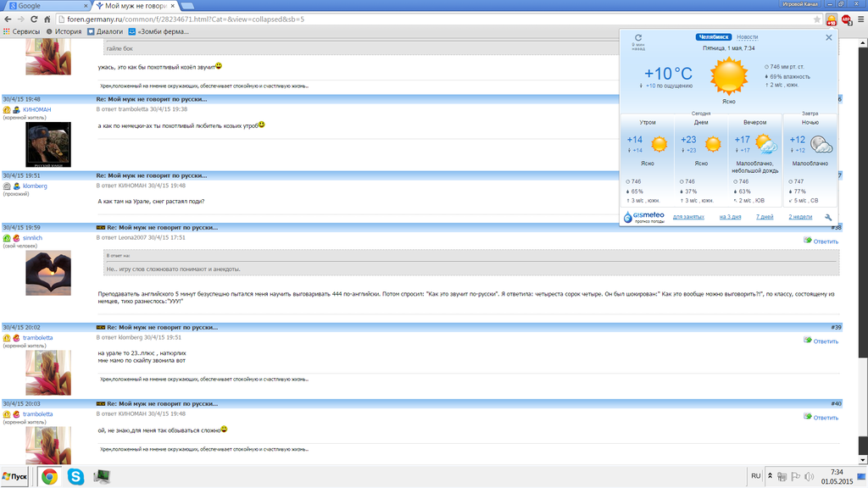Image resolution: width=868 pixels, height=488 pixels.
Task: Open the '2 недели' forecast link
Action: (800, 217)
